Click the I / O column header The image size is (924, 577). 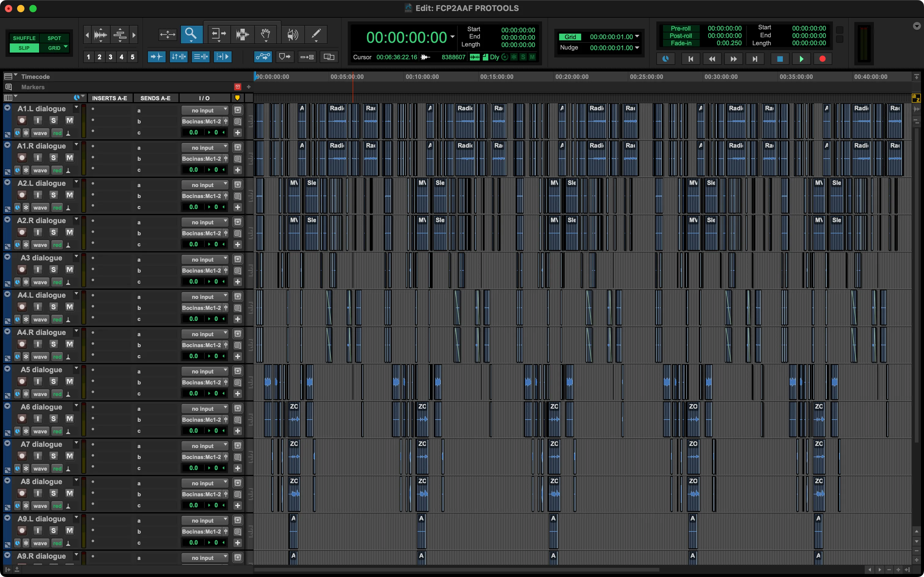(204, 98)
